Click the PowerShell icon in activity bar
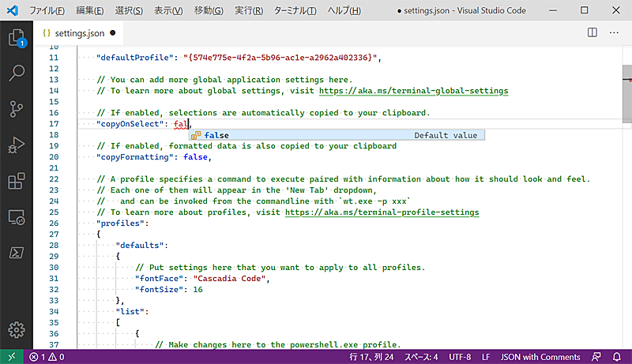Viewport: 632px width, 364px height. (16, 253)
